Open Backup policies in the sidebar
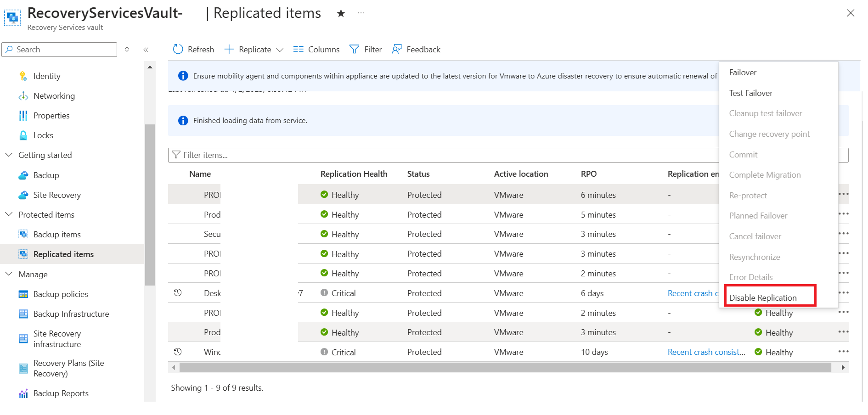 [x=61, y=294]
